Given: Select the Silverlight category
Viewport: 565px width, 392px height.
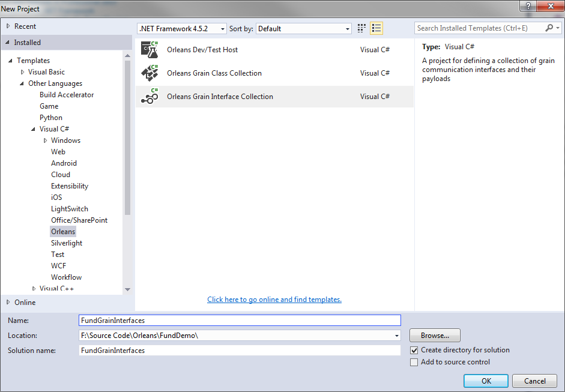Looking at the screenshot, I should [x=67, y=243].
